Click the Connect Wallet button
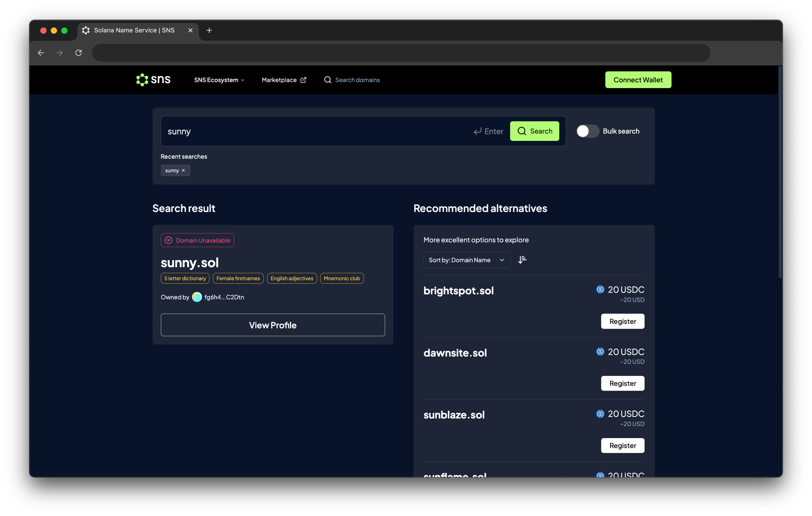The height and width of the screenshot is (516, 812). click(638, 80)
